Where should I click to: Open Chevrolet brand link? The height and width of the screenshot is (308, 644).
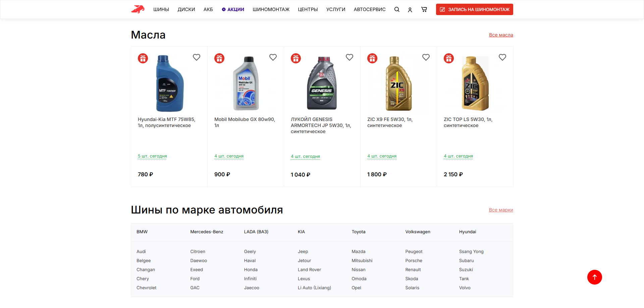click(146, 288)
